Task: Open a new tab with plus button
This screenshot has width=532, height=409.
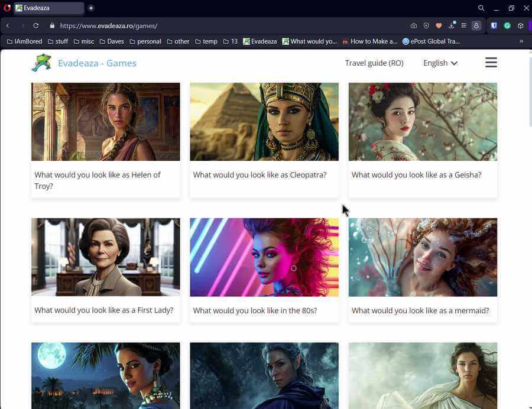Action: (91, 8)
